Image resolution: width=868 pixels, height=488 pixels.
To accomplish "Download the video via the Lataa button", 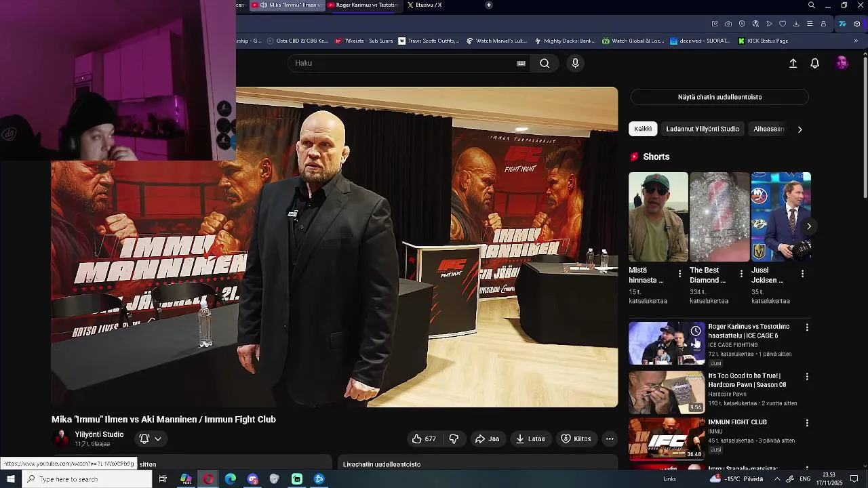I will pyautogui.click(x=530, y=439).
